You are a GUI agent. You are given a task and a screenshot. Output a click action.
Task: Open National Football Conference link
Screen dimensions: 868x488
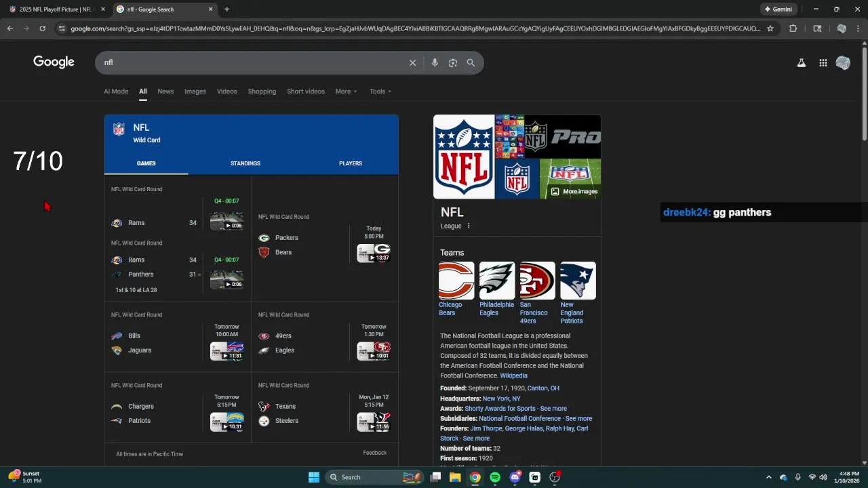click(x=519, y=419)
